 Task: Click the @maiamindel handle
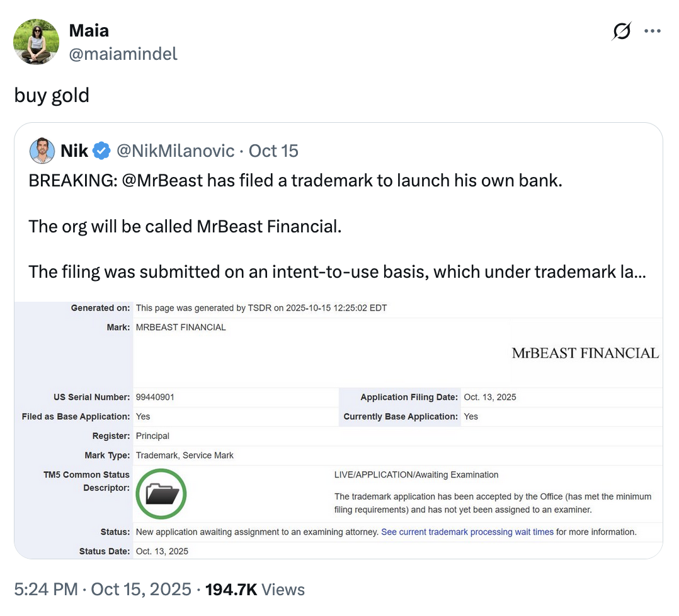pos(123,54)
